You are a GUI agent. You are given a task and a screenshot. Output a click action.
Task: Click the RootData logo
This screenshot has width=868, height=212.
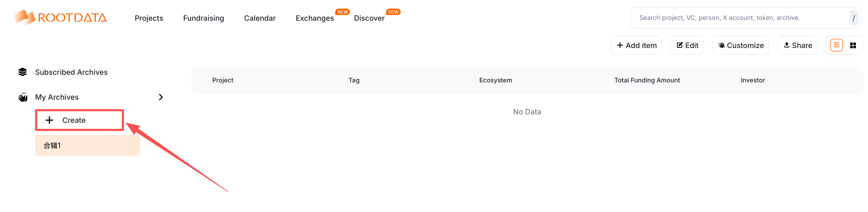pyautogui.click(x=61, y=18)
